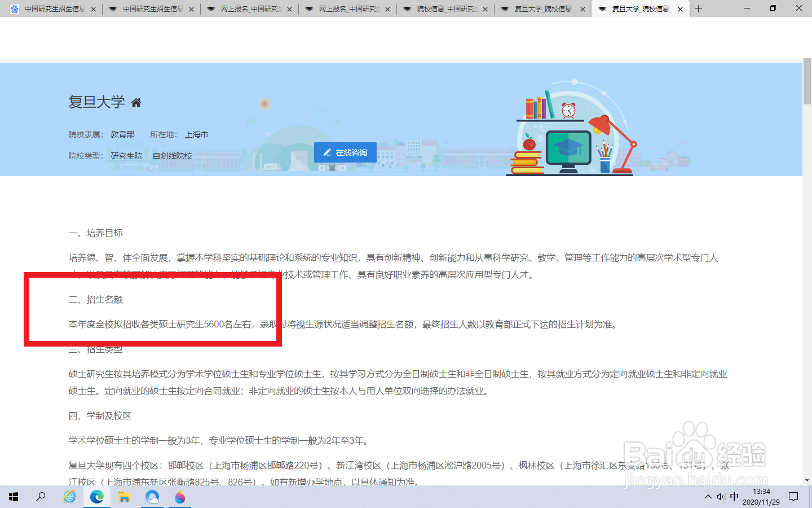Click the Windows Start button
Image resolution: width=812 pixels, height=508 pixels.
(13, 497)
